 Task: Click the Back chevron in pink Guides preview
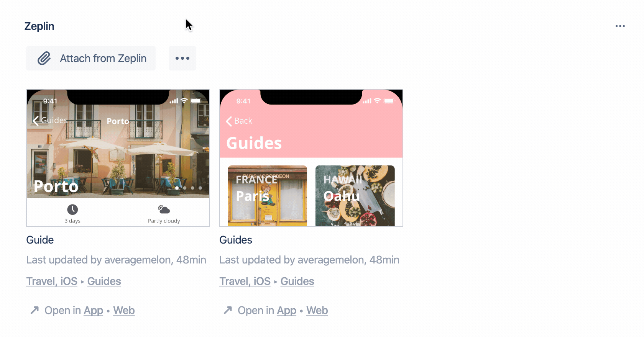click(x=229, y=121)
